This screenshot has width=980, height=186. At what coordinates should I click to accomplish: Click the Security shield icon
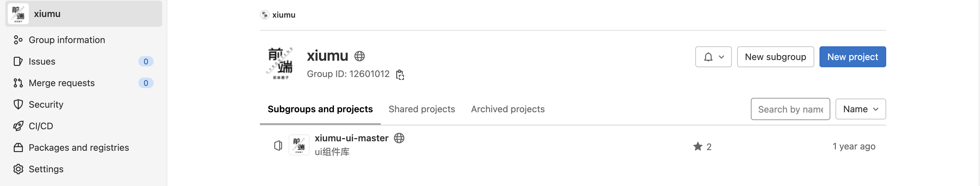18,104
